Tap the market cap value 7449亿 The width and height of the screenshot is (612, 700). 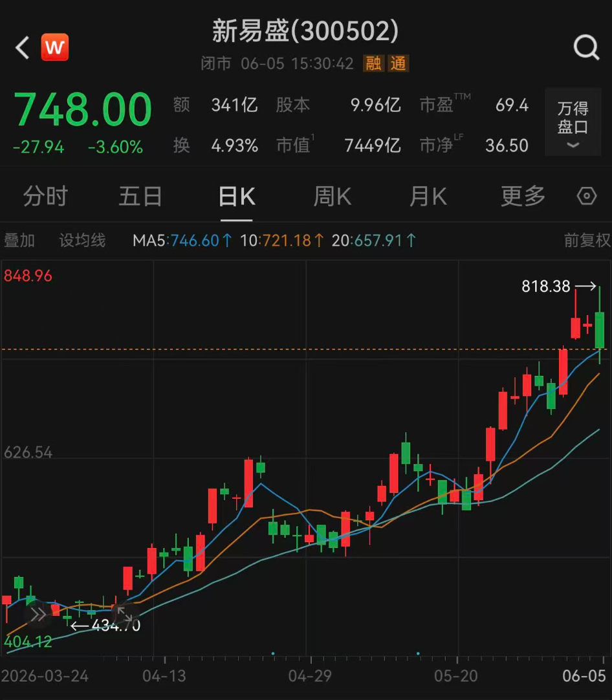(372, 146)
